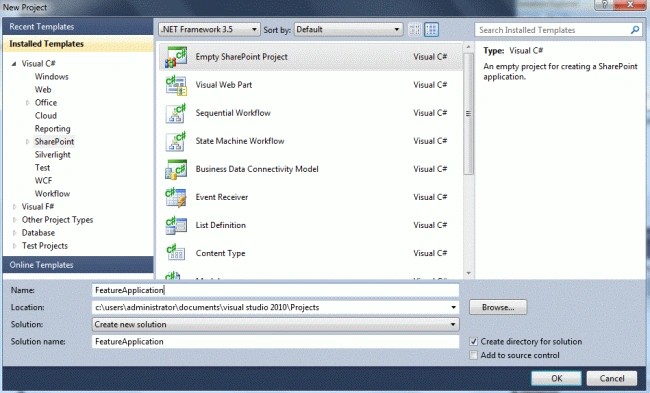Click the template list scrollbar thumb
This screenshot has width=650, height=393.
point(468,113)
